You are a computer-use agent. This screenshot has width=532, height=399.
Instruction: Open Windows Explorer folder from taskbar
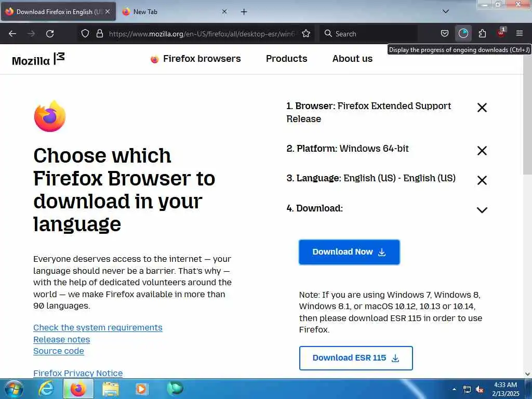point(111,390)
